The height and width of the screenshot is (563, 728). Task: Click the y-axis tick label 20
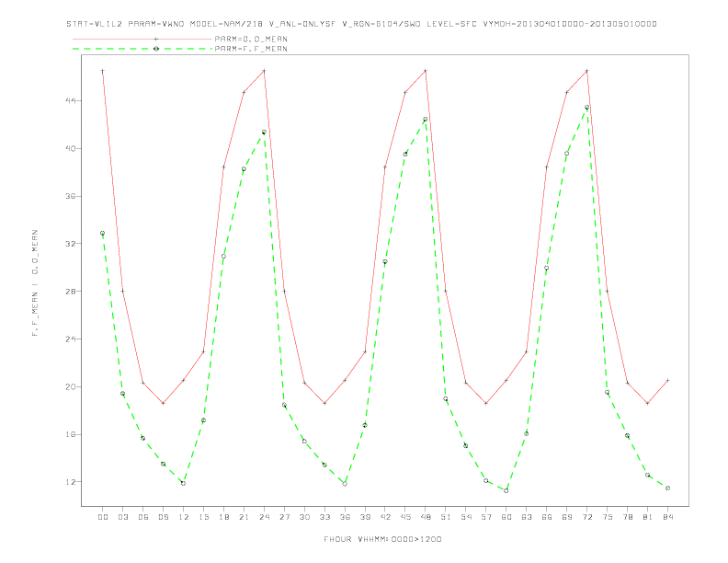pyautogui.click(x=71, y=386)
